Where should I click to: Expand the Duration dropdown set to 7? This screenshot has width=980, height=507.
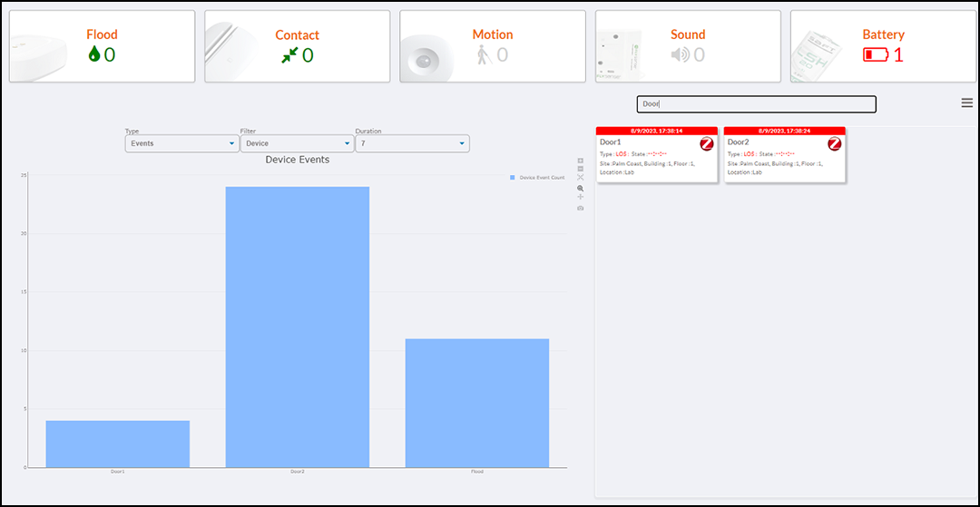pyautogui.click(x=413, y=143)
